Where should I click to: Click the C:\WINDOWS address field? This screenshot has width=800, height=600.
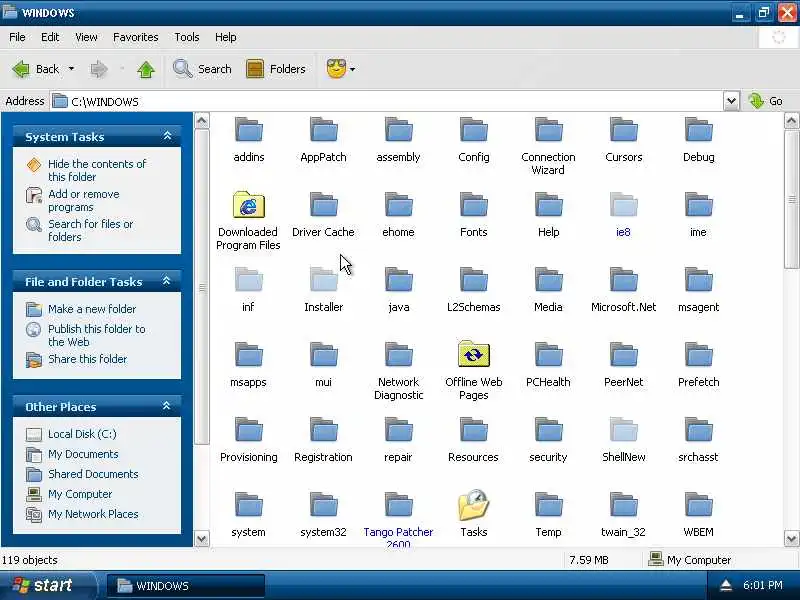386,102
